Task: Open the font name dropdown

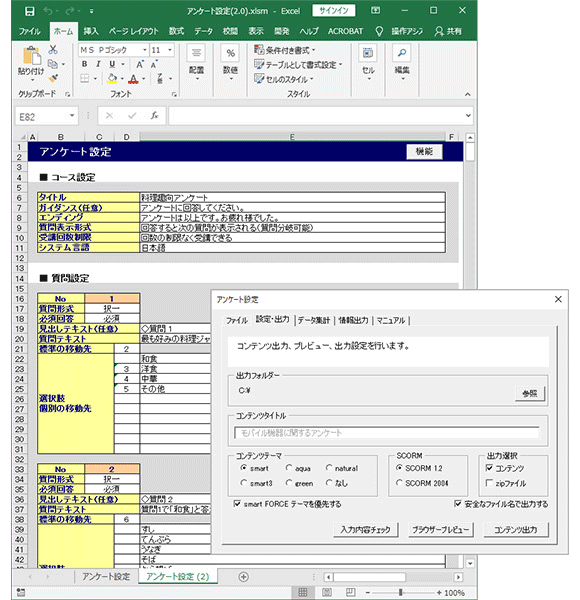Action: [145, 50]
